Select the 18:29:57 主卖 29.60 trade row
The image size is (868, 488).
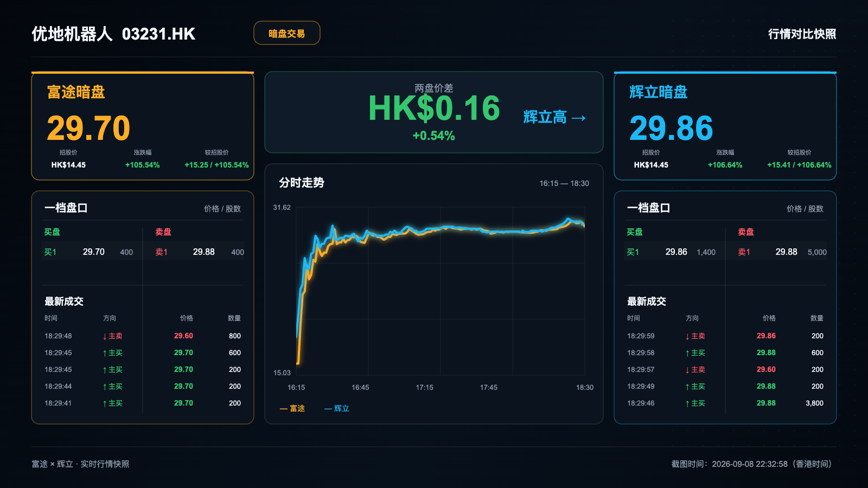(x=725, y=370)
